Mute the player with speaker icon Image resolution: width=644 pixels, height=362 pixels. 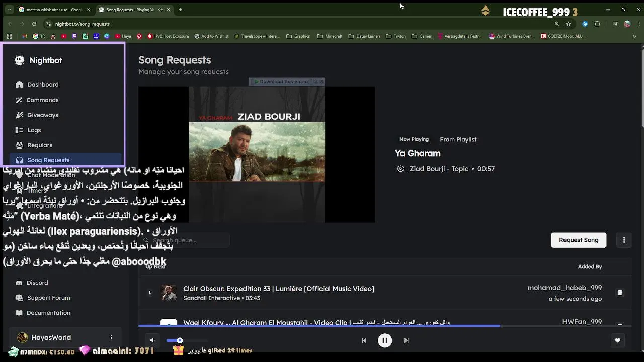click(152, 340)
